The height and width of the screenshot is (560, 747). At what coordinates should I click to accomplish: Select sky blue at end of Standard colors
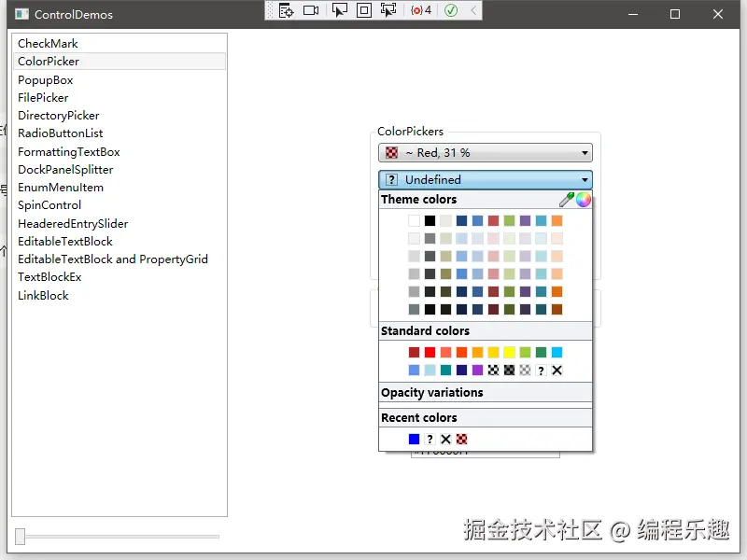pos(557,353)
